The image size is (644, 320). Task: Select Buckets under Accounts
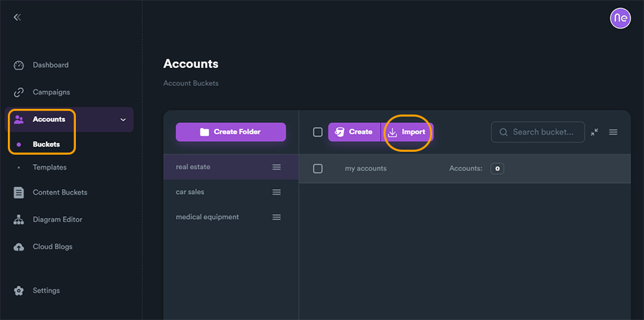46,145
